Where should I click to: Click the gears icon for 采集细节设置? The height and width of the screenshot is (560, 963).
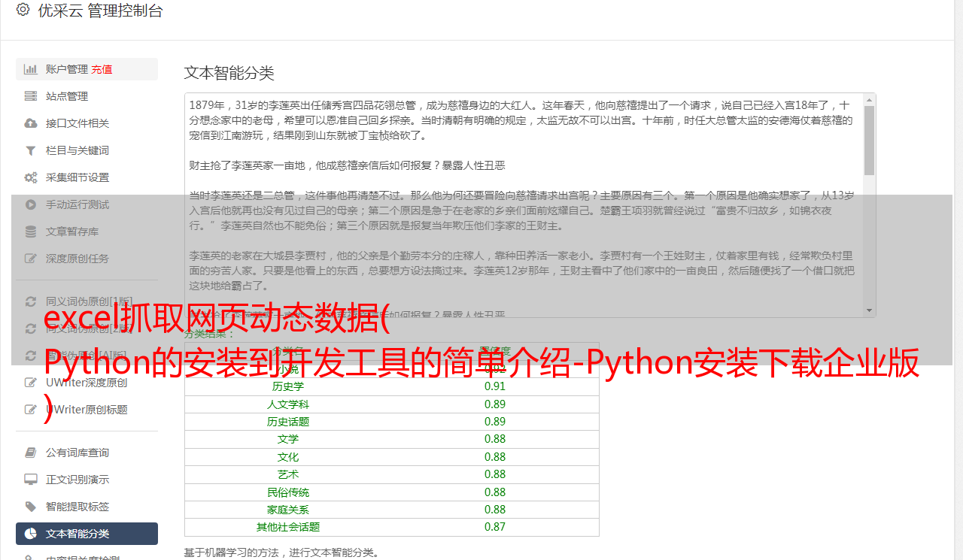pos(31,177)
